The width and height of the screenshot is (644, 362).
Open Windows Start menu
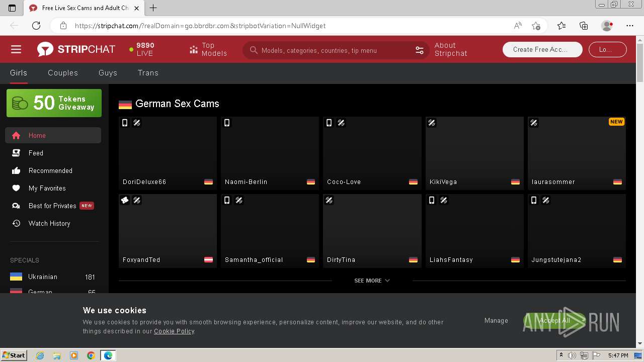14,355
